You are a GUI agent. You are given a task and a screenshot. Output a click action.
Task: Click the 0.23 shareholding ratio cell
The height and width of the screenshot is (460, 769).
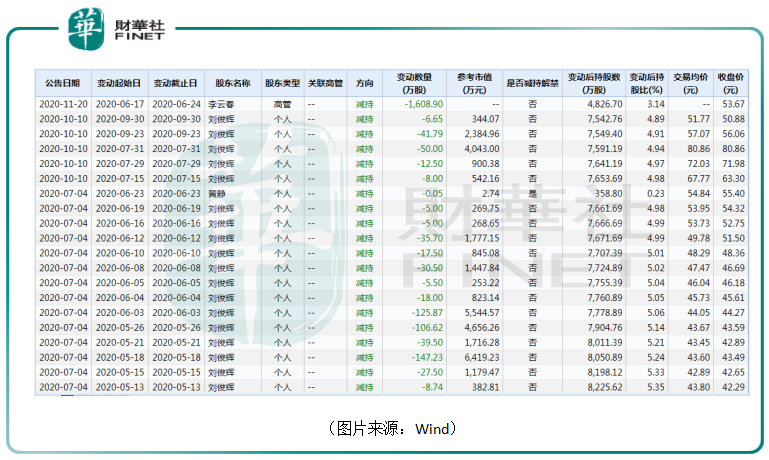click(656, 193)
